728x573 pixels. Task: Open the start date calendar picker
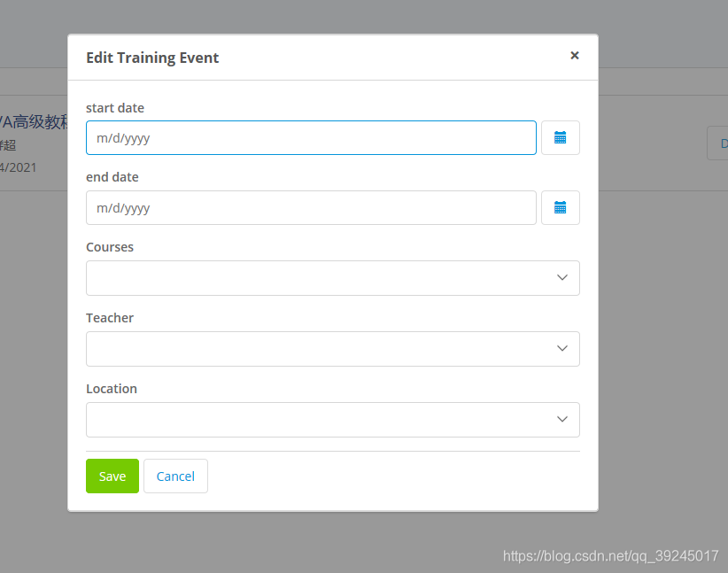click(x=560, y=138)
